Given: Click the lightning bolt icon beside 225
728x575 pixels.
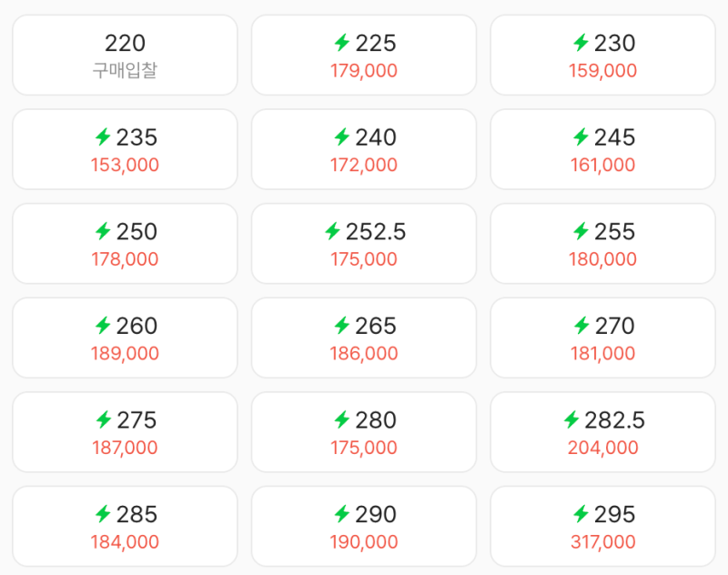Looking at the screenshot, I should coord(342,43).
